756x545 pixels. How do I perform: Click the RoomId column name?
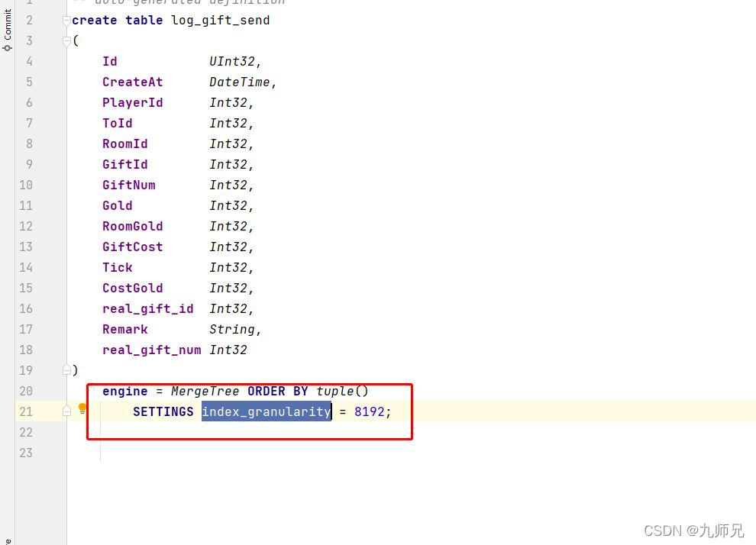pyautogui.click(x=125, y=144)
